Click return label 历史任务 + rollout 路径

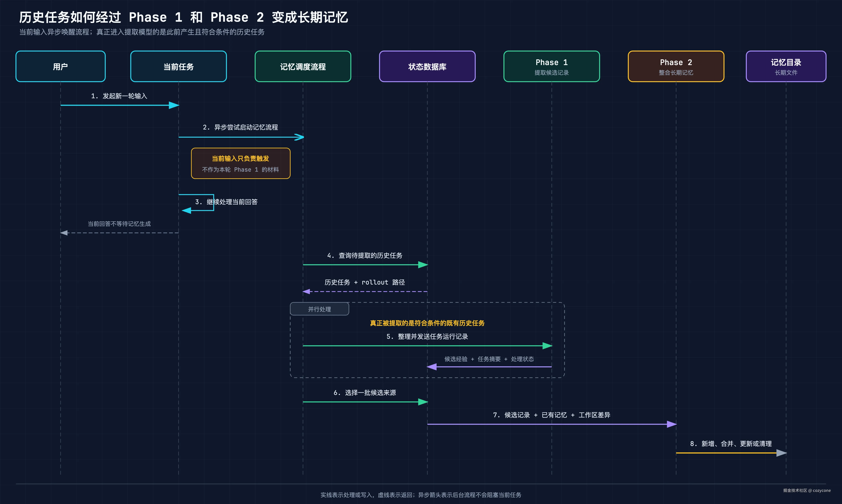coord(365,282)
